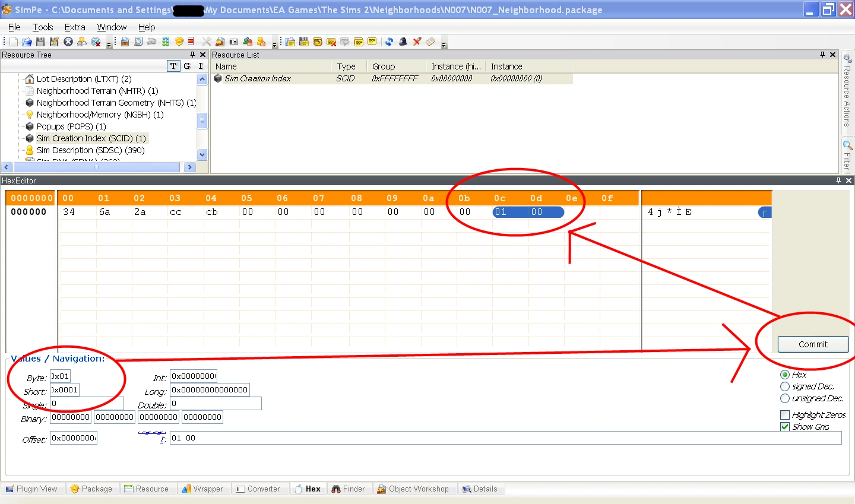The height and width of the screenshot is (504, 855).
Task: Click the orange box package icon
Action: (x=179, y=42)
